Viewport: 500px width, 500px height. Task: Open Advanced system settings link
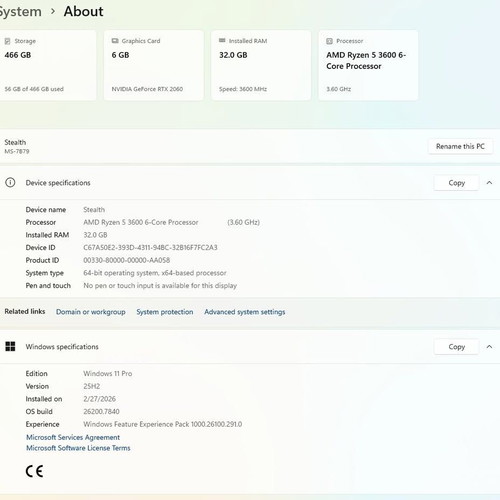pyautogui.click(x=245, y=312)
